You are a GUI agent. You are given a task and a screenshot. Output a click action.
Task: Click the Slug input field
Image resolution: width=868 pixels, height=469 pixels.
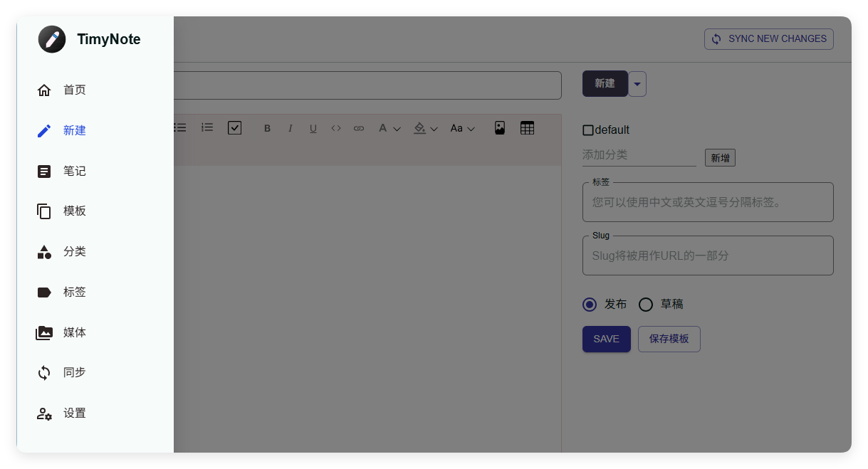[x=708, y=255]
